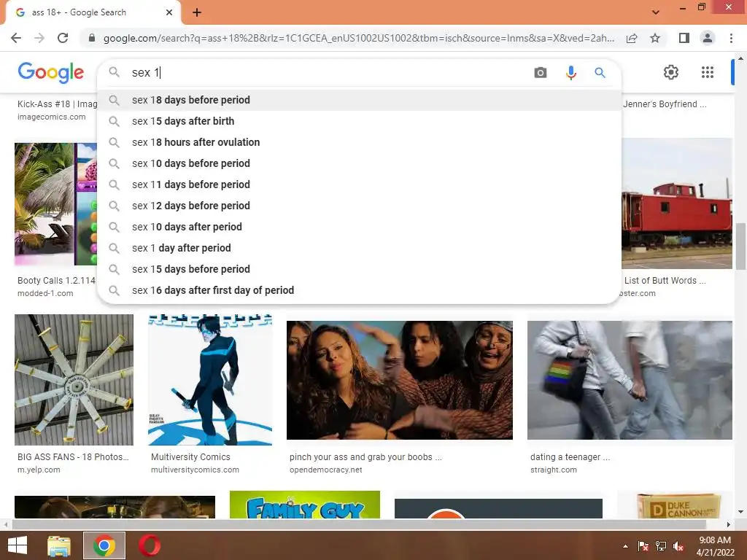This screenshot has height=560, width=747.
Task: Click the Action Center flag icon
Action: click(643, 546)
